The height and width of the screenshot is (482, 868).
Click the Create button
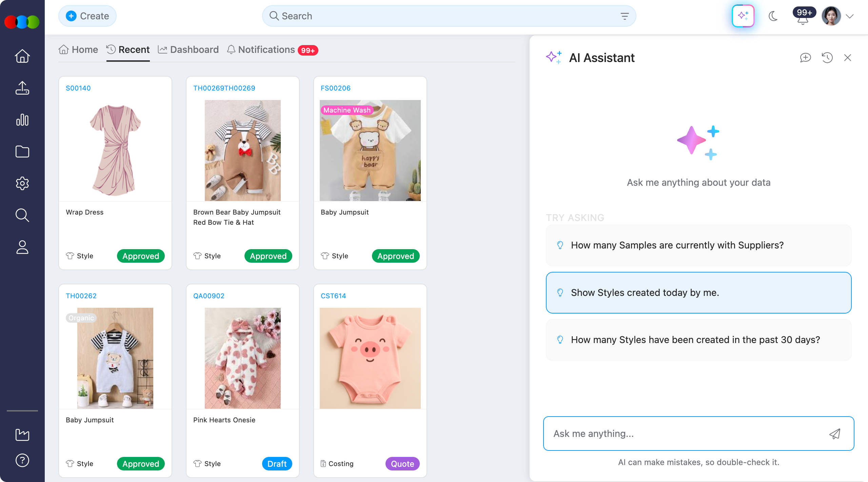[87, 16]
